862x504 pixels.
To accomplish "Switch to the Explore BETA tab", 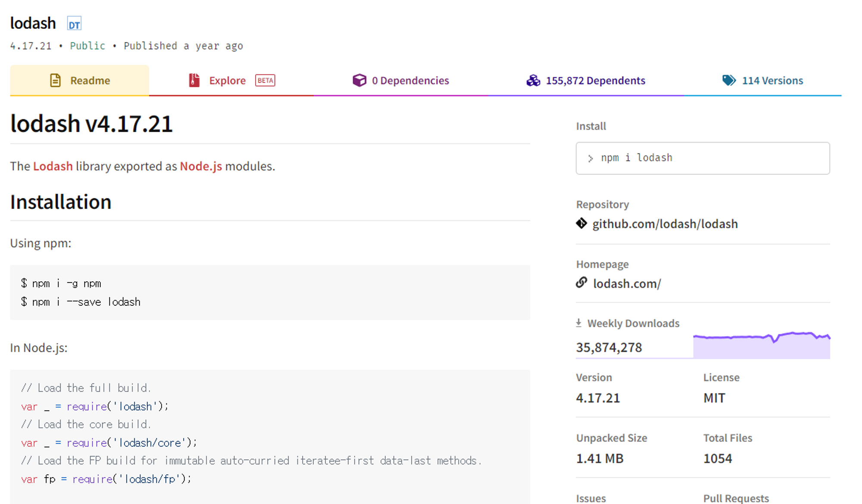I will (x=228, y=81).
